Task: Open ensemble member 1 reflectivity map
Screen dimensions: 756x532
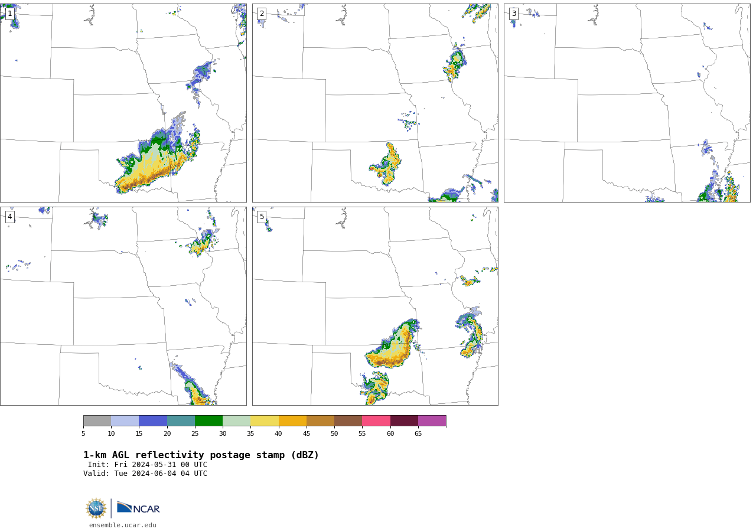Action: (123, 103)
